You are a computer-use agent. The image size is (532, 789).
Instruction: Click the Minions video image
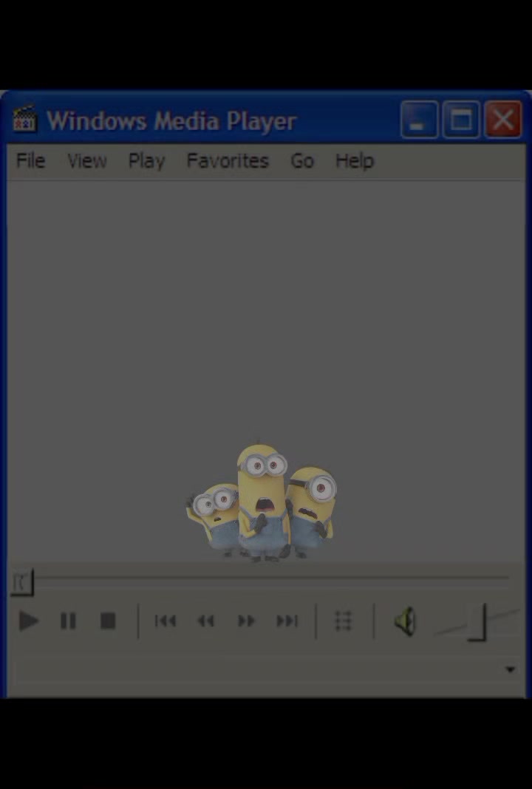tap(262, 502)
